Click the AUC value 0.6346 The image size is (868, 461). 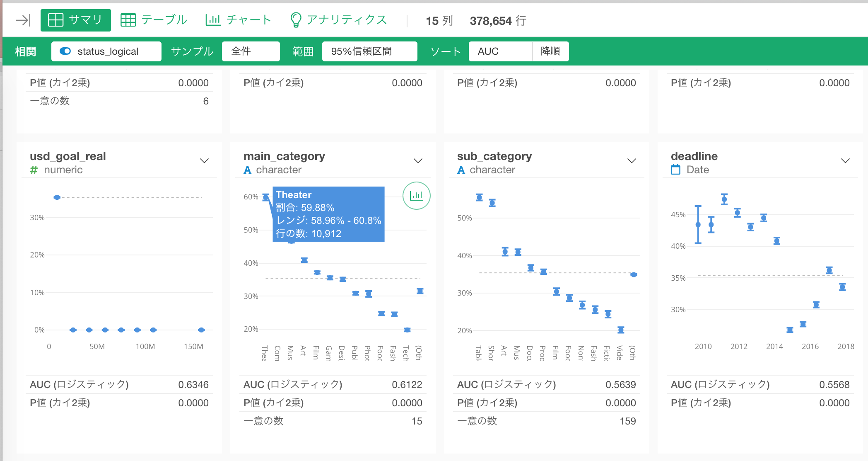pos(193,385)
